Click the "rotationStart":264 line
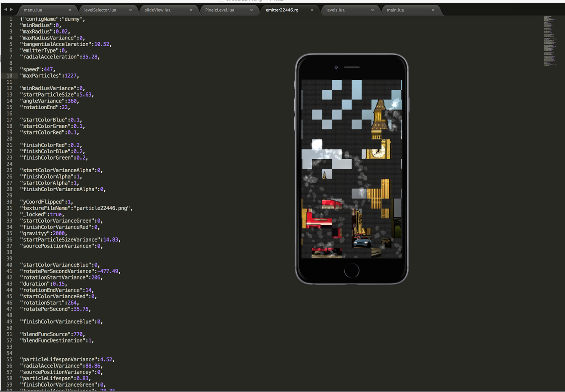 49,303
